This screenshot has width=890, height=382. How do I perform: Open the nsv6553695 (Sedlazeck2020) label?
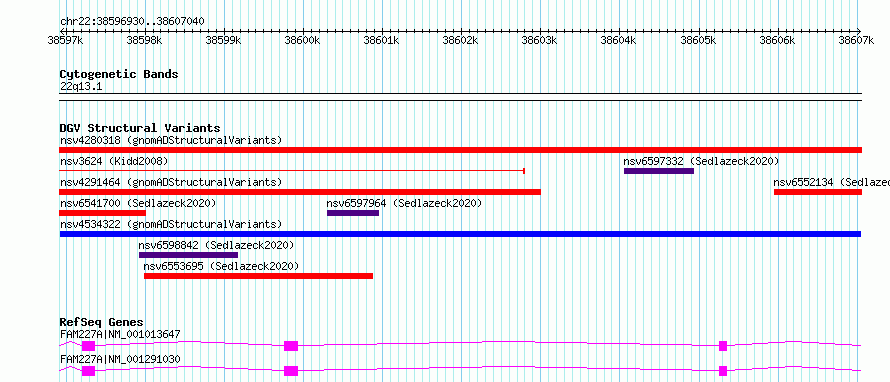point(221,266)
